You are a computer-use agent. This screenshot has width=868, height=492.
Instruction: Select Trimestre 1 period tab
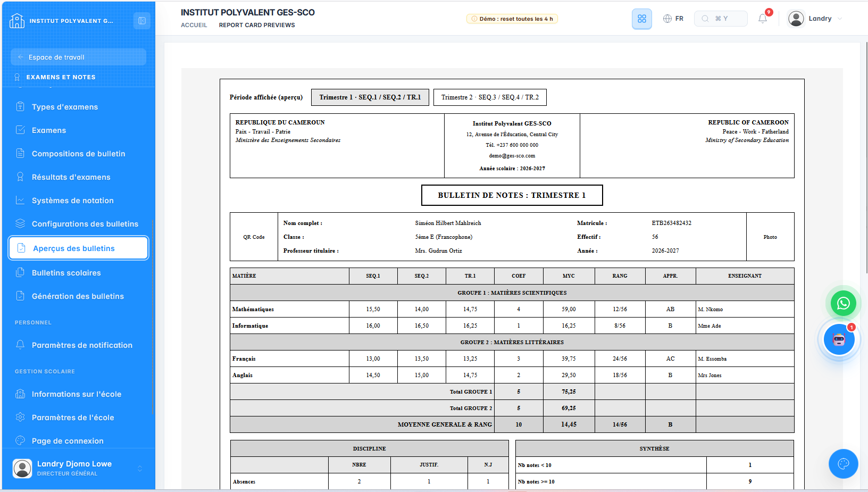coord(370,97)
